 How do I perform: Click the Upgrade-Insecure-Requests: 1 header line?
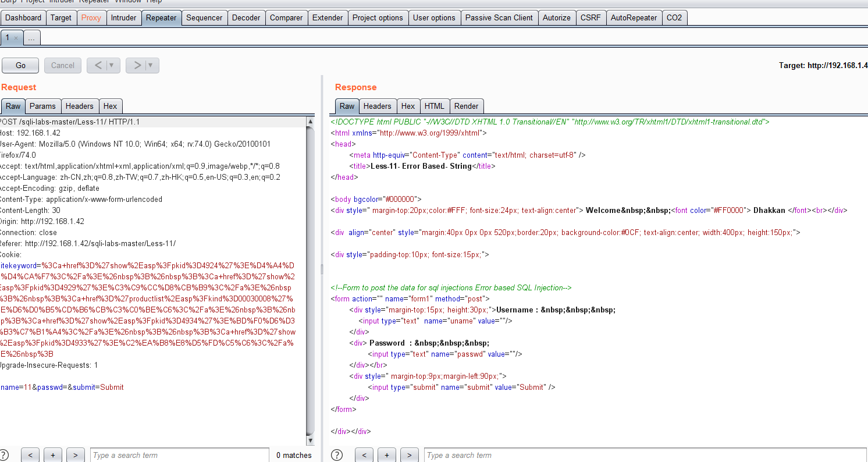[x=49, y=365]
